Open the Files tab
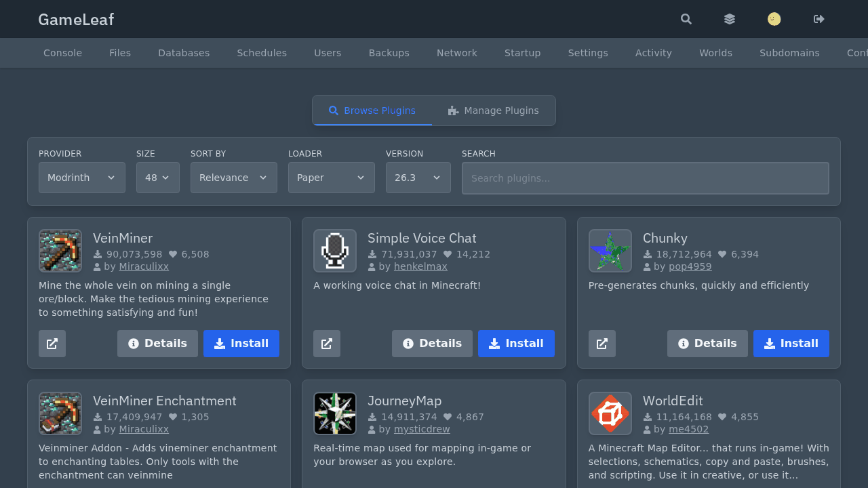This screenshot has height=488, width=868. click(120, 53)
